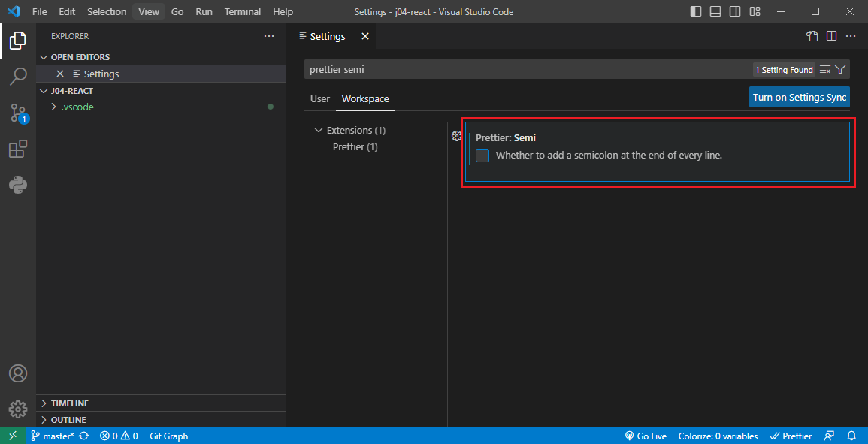868x444 pixels.
Task: Switch to the User settings tab
Action: (x=320, y=99)
